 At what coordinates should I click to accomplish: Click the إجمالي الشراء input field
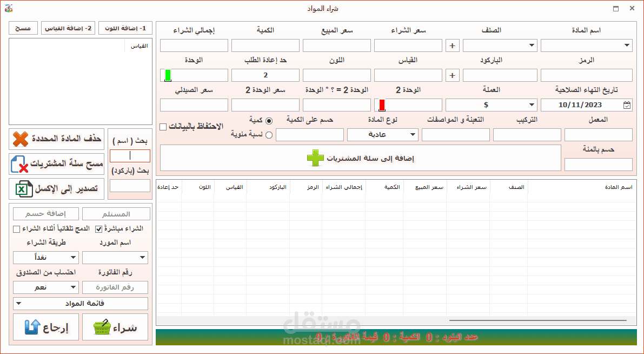click(194, 45)
